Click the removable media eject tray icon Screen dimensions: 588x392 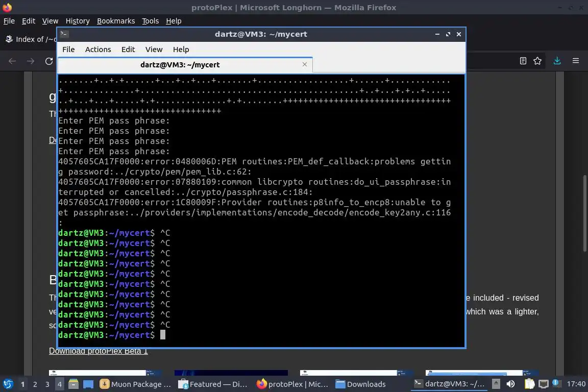point(496,384)
